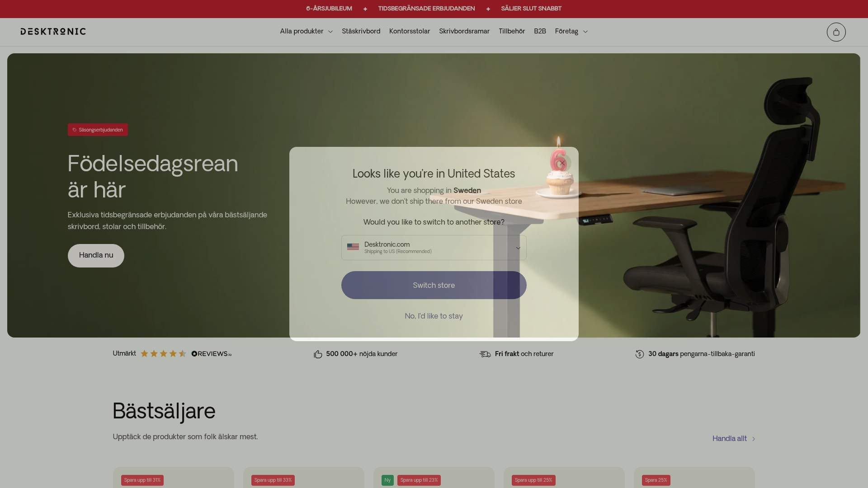Click the REVIEWS.io logo

point(211,354)
